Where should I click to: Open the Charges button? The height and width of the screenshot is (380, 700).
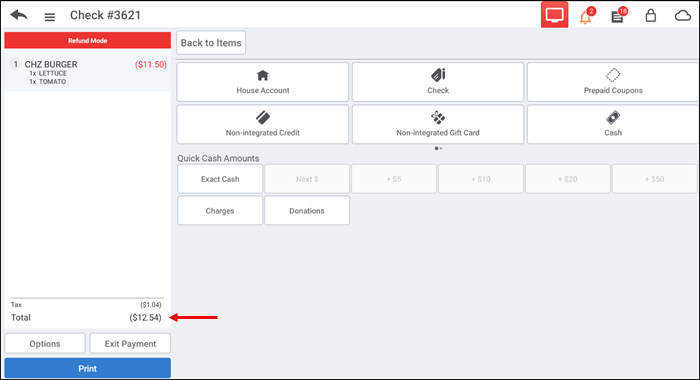[220, 211]
